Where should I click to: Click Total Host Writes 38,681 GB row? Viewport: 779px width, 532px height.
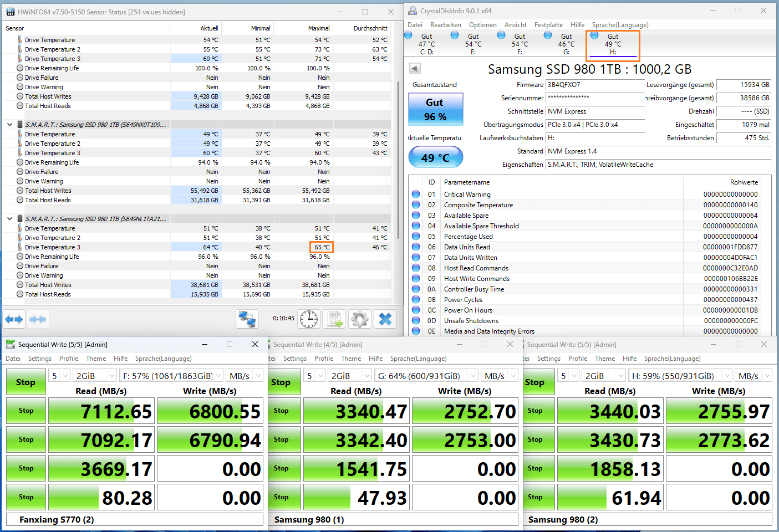tap(197, 285)
